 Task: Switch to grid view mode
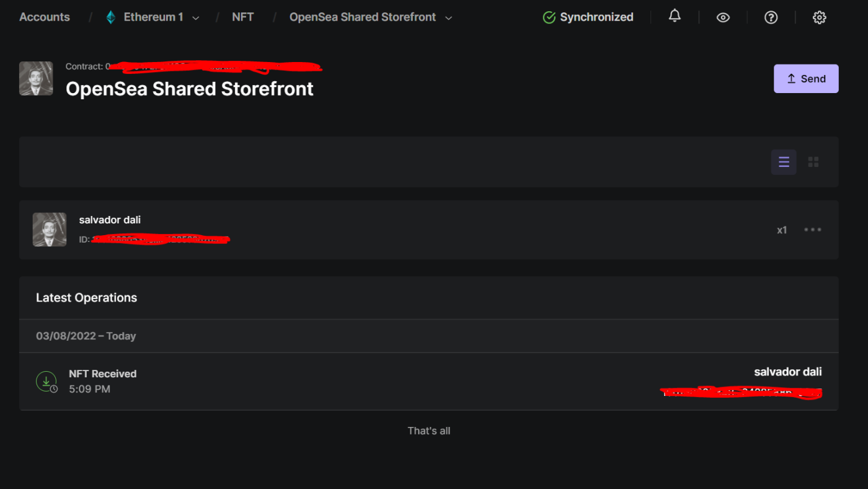click(813, 162)
